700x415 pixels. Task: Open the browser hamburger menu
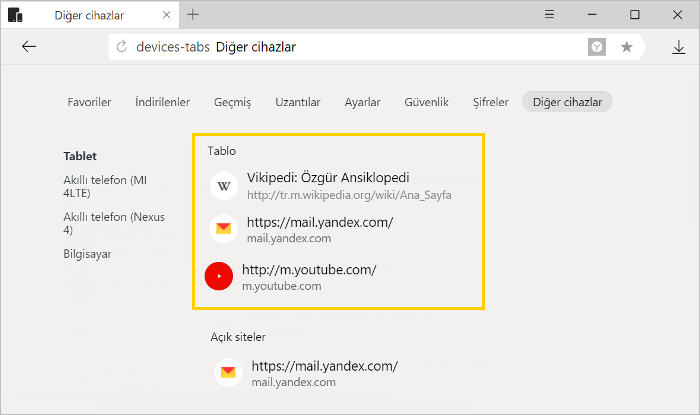click(549, 14)
